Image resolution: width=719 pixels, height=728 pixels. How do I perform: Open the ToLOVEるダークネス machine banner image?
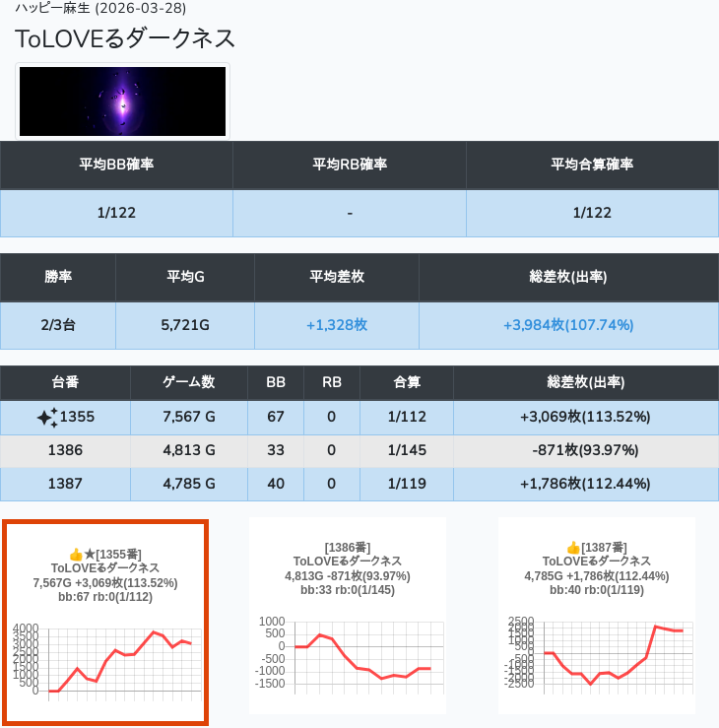(x=123, y=101)
